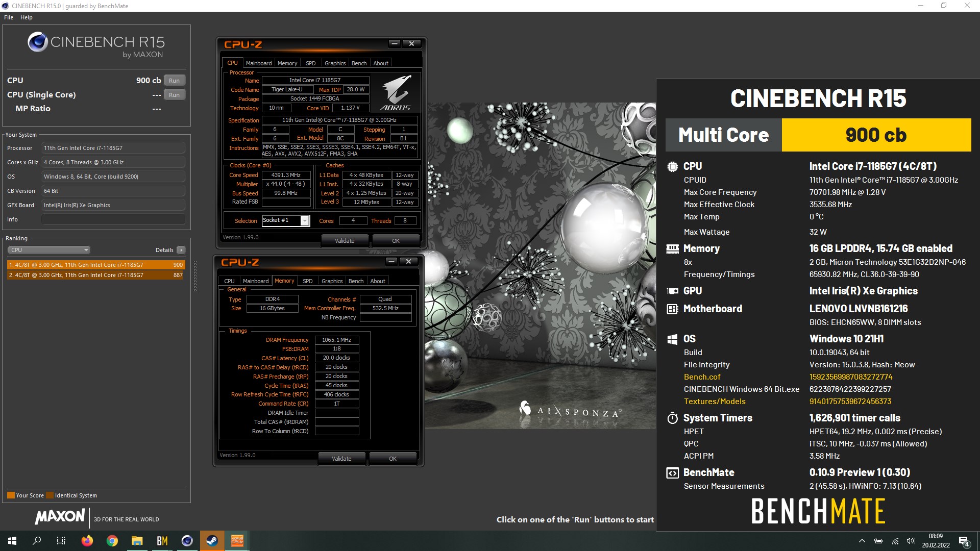This screenshot has width=980, height=551.
Task: Open Graphics tab in bottom CPU-Z window
Action: (x=332, y=281)
